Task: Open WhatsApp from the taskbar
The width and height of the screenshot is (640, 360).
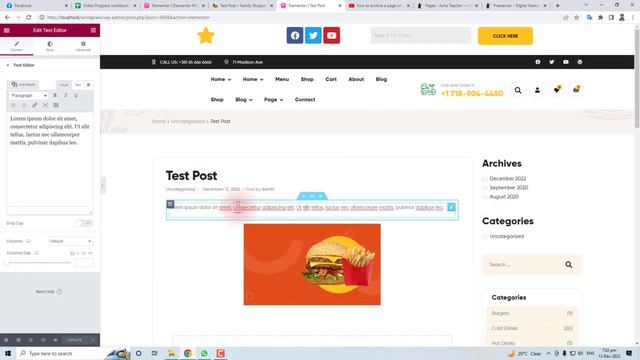Action: 204,353
